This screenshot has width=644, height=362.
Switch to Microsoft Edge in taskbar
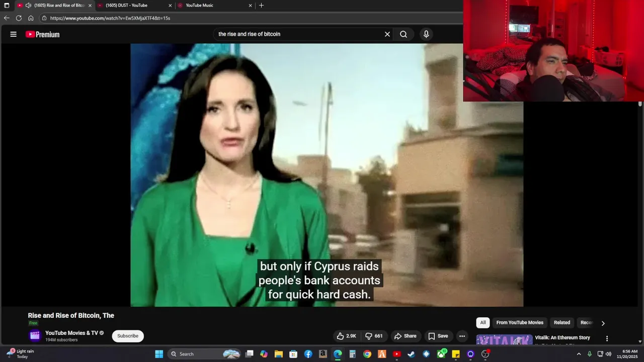pyautogui.click(x=338, y=354)
